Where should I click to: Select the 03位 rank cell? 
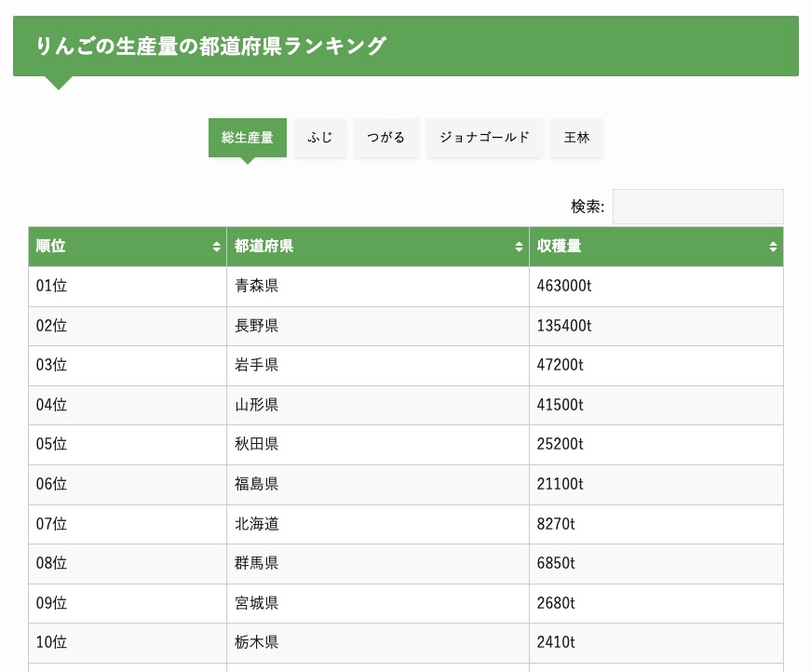click(128, 366)
